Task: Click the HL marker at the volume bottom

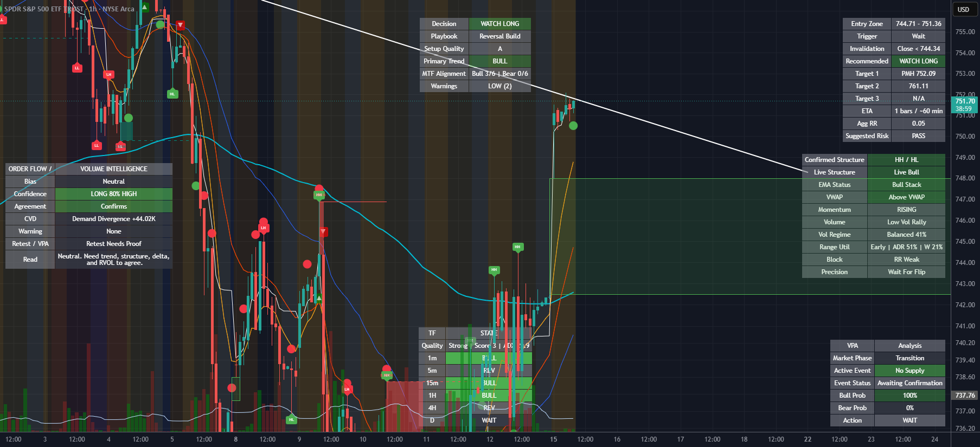Action: click(x=291, y=419)
